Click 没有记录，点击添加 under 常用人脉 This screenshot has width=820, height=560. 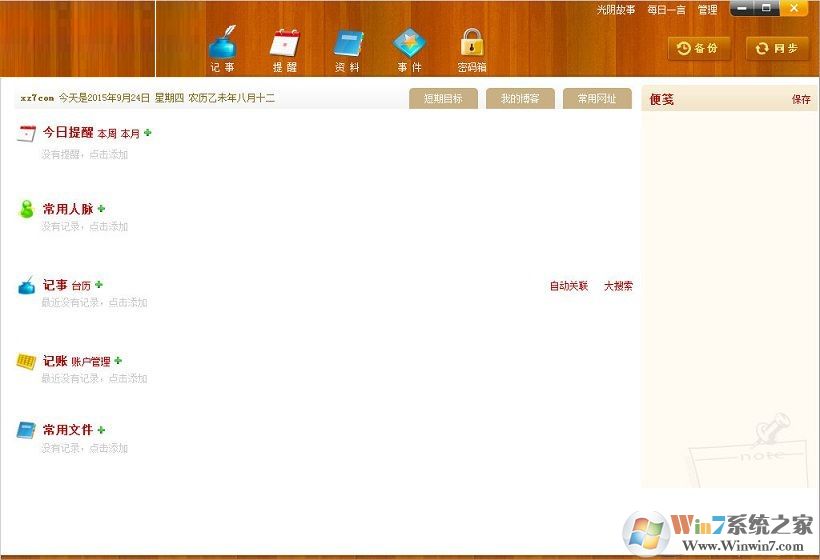[85, 226]
